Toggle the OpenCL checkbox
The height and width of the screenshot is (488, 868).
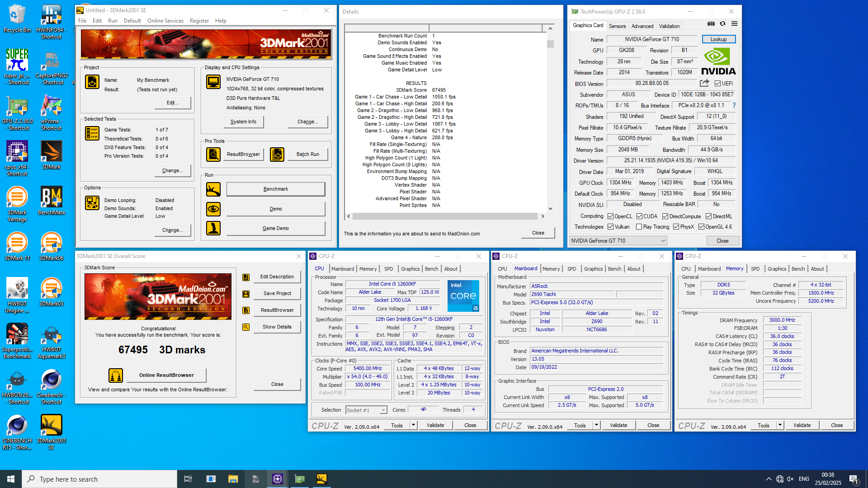tap(610, 216)
